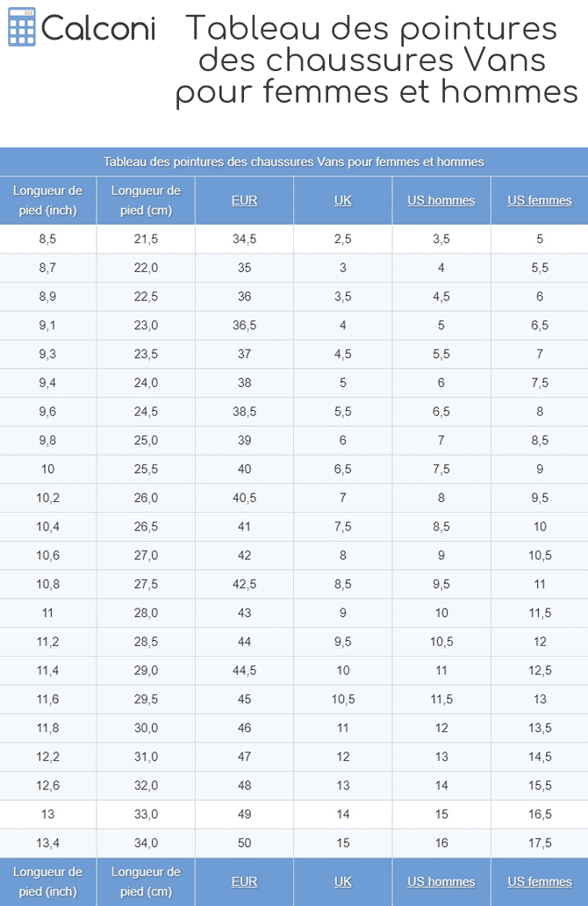Click EUR size 50 cell
This screenshot has width=588, height=906.
coord(244,843)
